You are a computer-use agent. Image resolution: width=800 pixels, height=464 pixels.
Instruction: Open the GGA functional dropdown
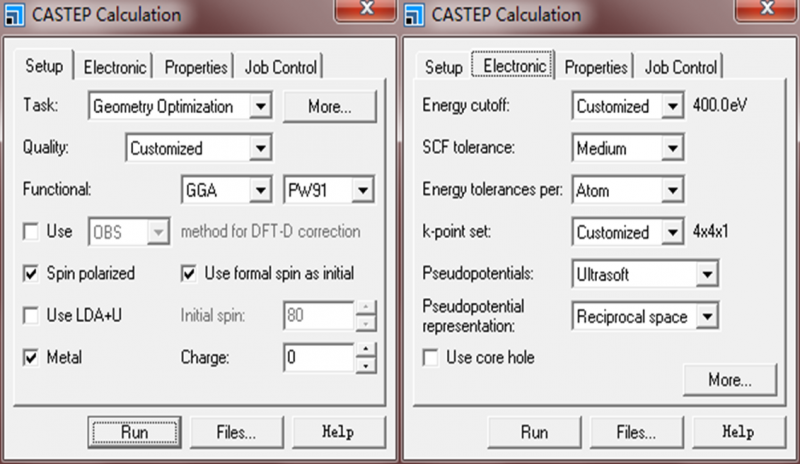point(227,190)
